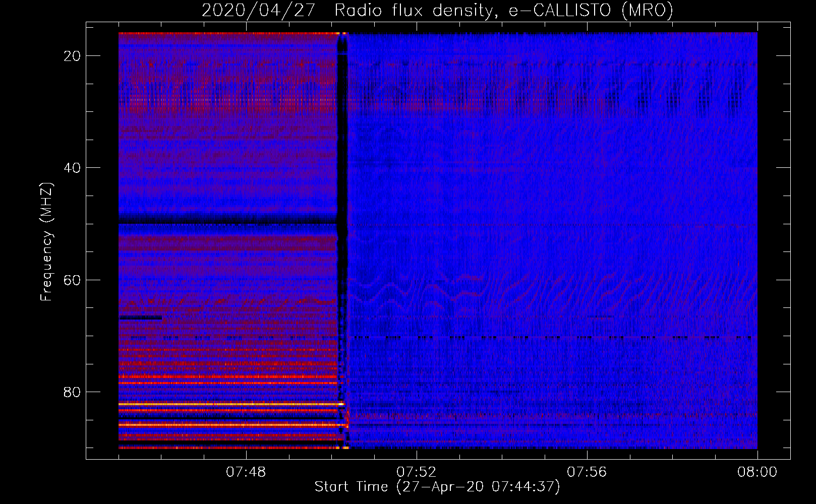
Task: Click the plot title '2020/04/27 Radio flux density'
Action: point(437,10)
